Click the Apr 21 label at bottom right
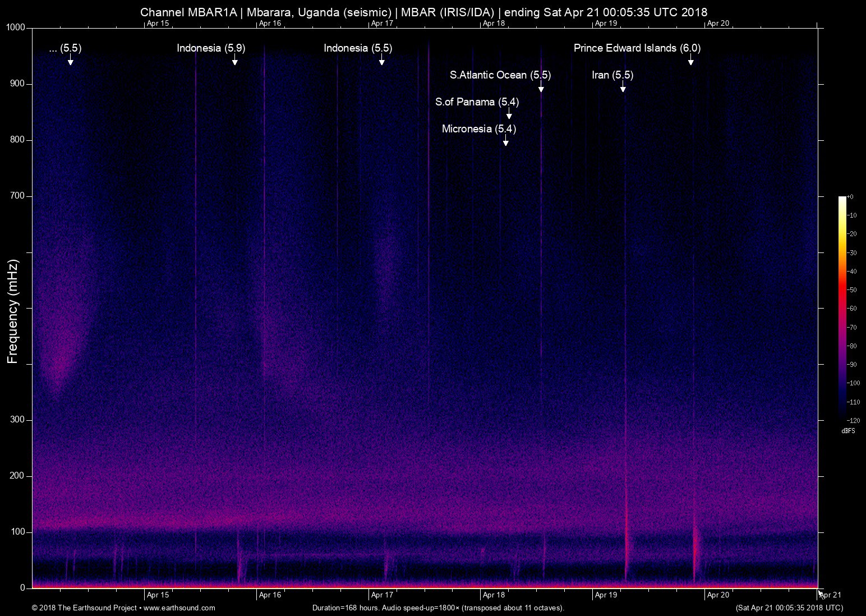This screenshot has width=866, height=616. pyautogui.click(x=831, y=595)
